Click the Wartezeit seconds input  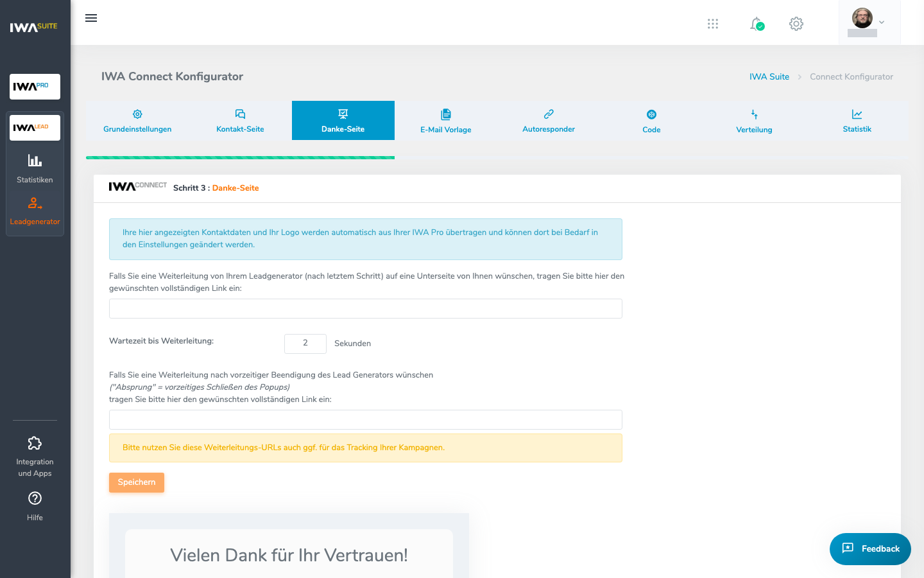point(305,344)
